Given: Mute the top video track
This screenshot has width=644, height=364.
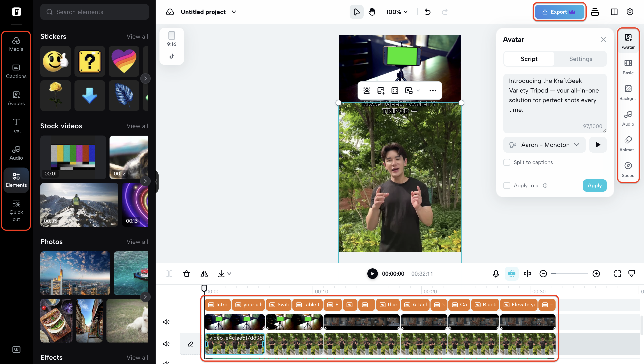Looking at the screenshot, I should coord(166,322).
